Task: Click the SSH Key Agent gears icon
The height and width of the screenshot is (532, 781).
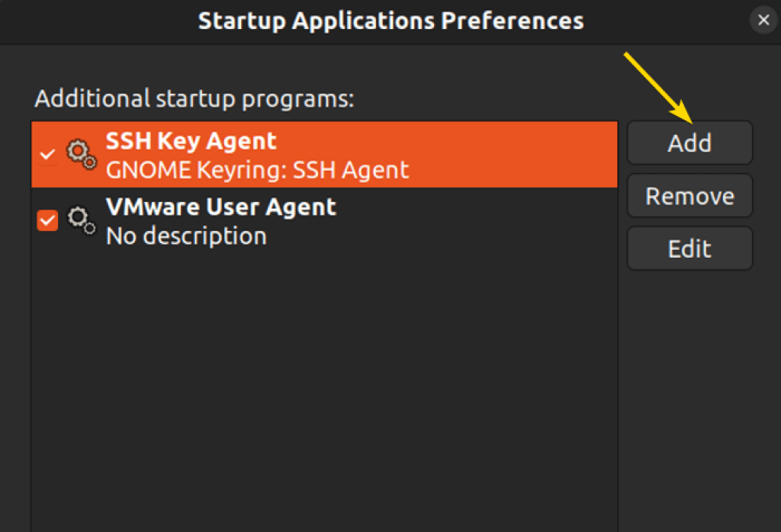Action: pos(82,154)
